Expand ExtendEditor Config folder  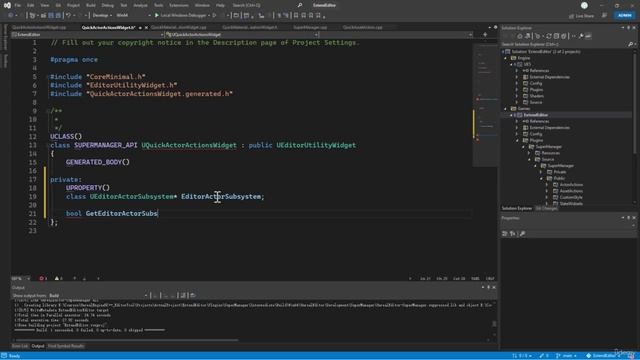(x=517, y=134)
